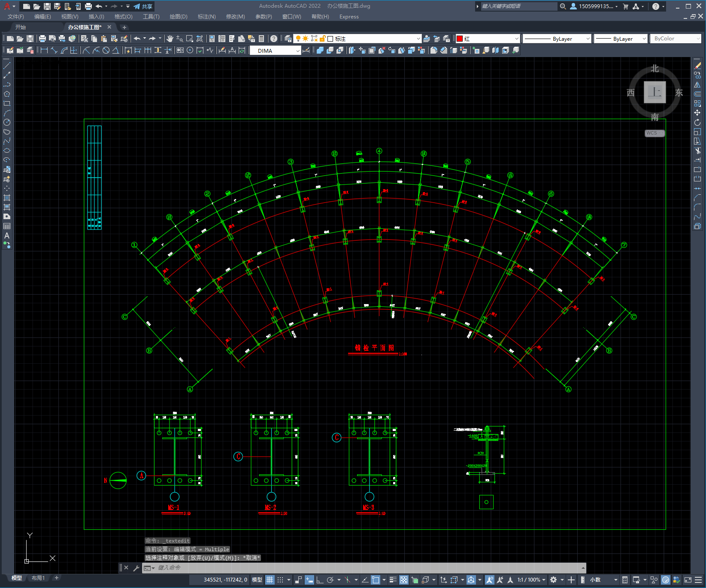Viewport: 706px width, 588px height.
Task: Switch to the 布局1 layout tab
Action: pyautogui.click(x=38, y=578)
